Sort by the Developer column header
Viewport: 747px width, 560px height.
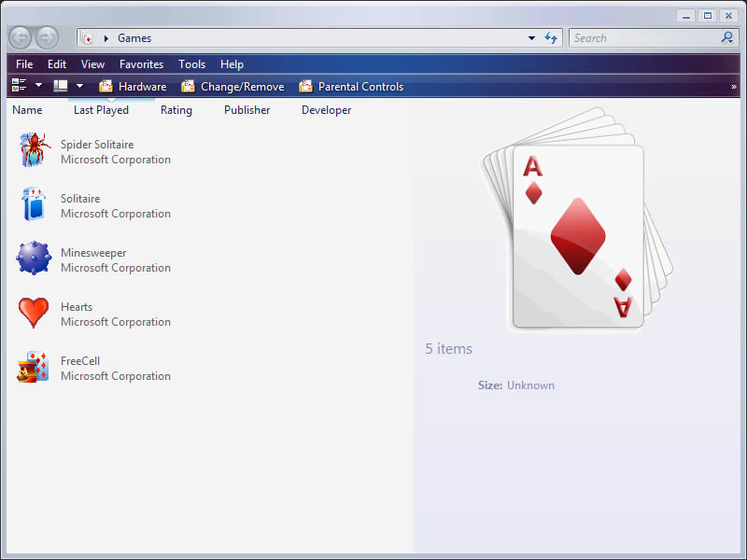click(x=326, y=110)
